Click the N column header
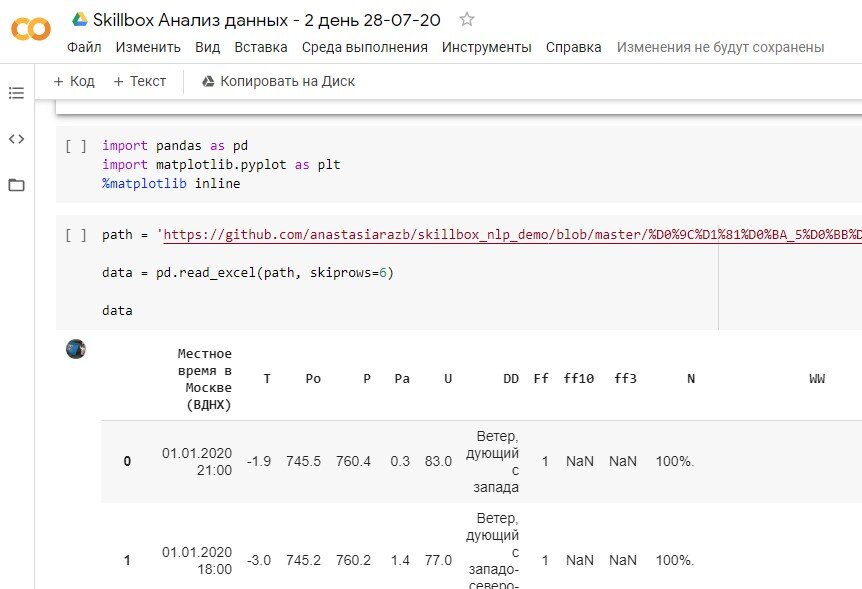This screenshot has height=589, width=862. point(691,378)
